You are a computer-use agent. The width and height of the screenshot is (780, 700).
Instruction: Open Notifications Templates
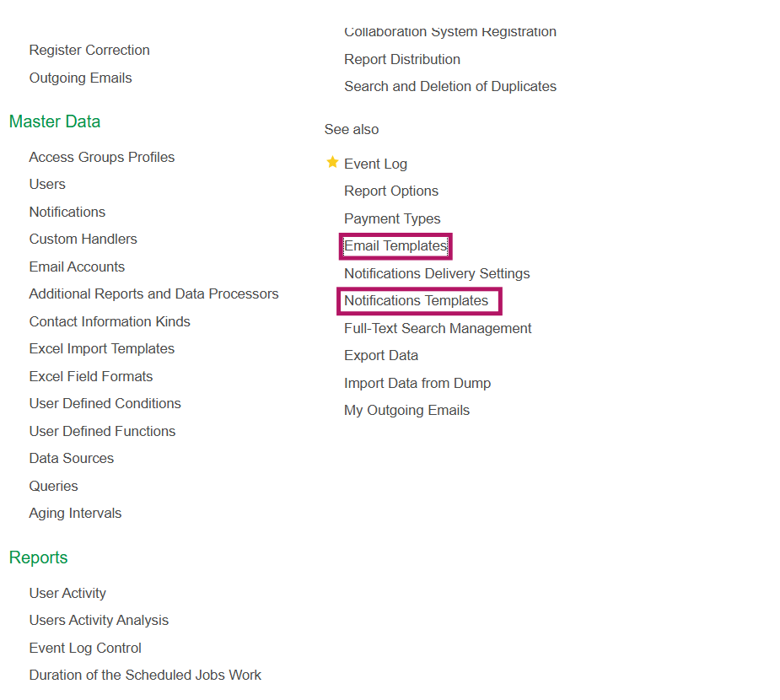pyautogui.click(x=416, y=301)
